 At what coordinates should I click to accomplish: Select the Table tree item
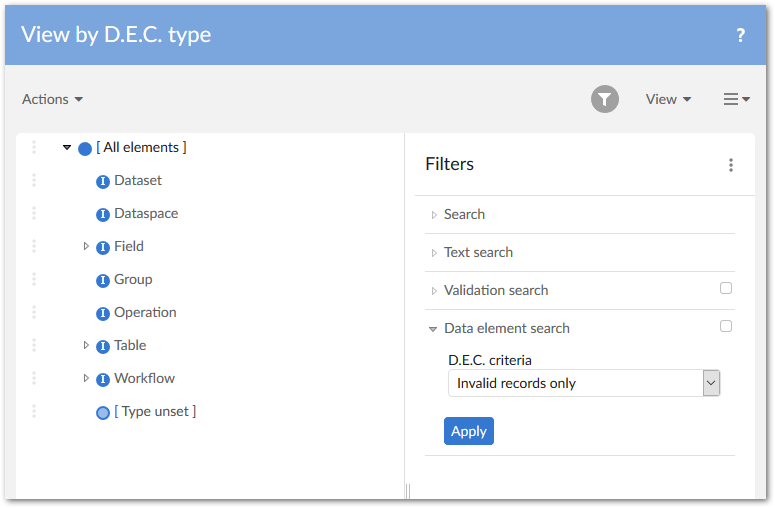click(x=130, y=345)
